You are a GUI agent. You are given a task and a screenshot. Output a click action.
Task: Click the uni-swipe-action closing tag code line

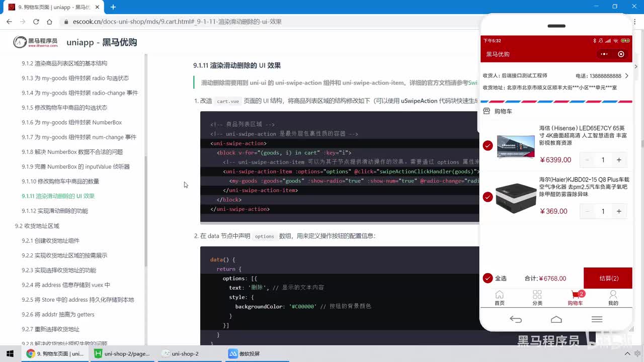[x=240, y=209]
